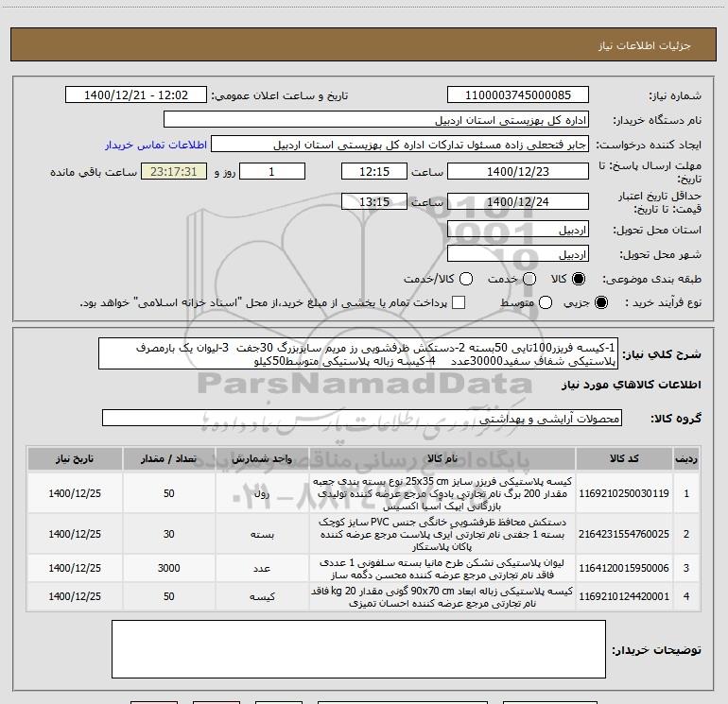Image resolution: width=728 pixels, height=704 pixels.
Task: Click the price validity date 1400/12/24
Action: pyautogui.click(x=518, y=202)
